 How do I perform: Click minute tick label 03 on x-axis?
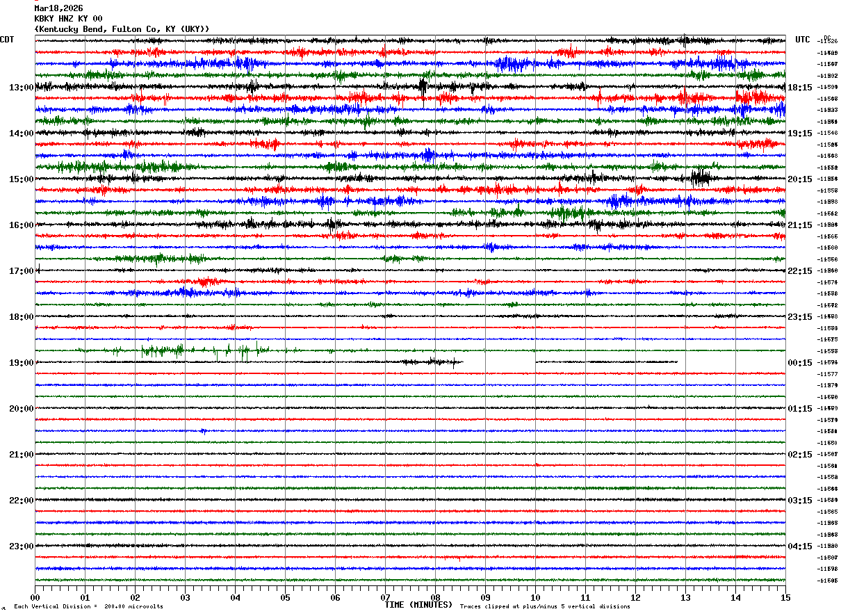click(x=185, y=597)
